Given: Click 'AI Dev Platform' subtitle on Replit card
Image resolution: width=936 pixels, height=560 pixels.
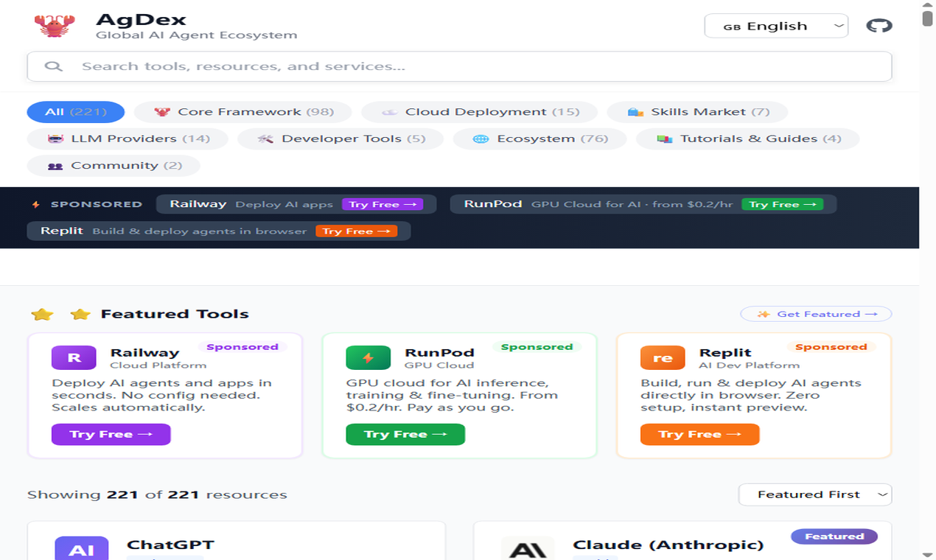Looking at the screenshot, I should pos(750,365).
